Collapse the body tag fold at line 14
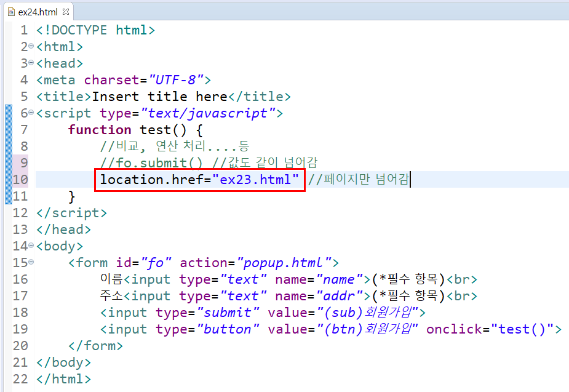The image size is (569, 392). 31,246
